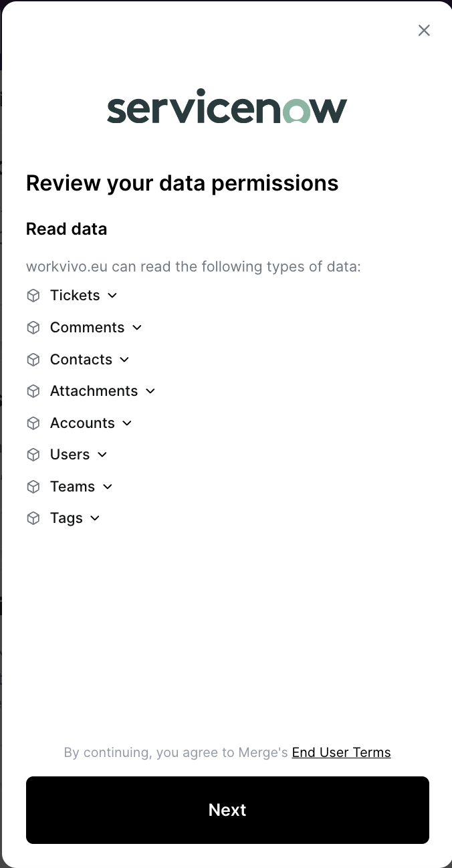
Task: Expand the Attachments permission details
Action: click(x=150, y=391)
